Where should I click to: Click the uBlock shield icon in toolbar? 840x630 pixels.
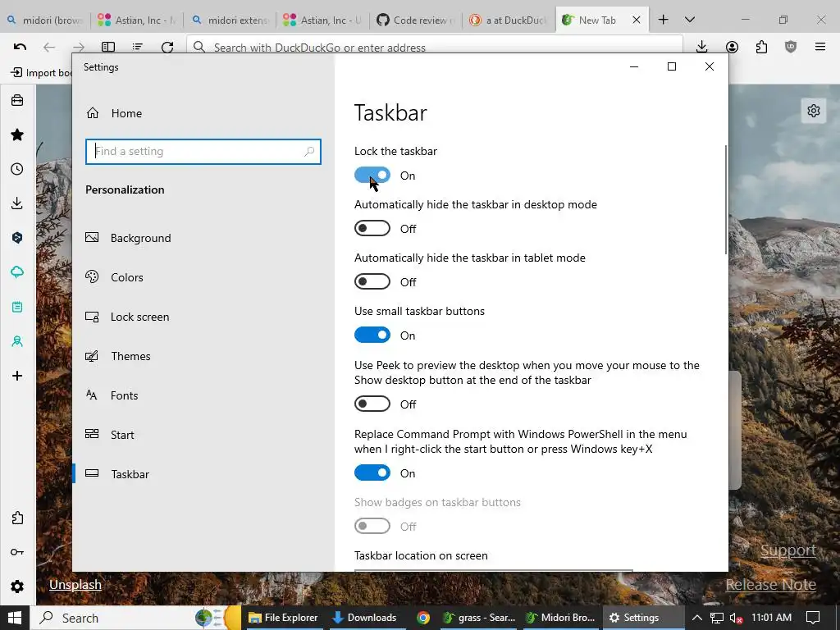(x=791, y=47)
